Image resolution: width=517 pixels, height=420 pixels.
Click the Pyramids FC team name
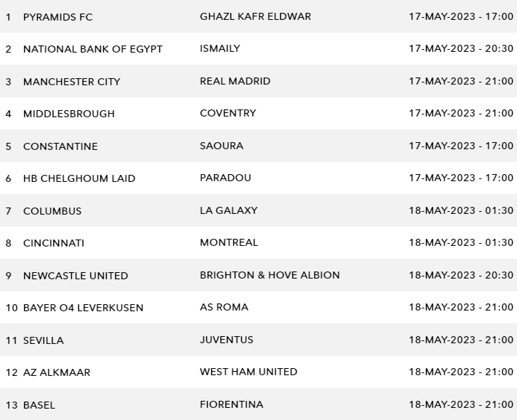(x=58, y=16)
